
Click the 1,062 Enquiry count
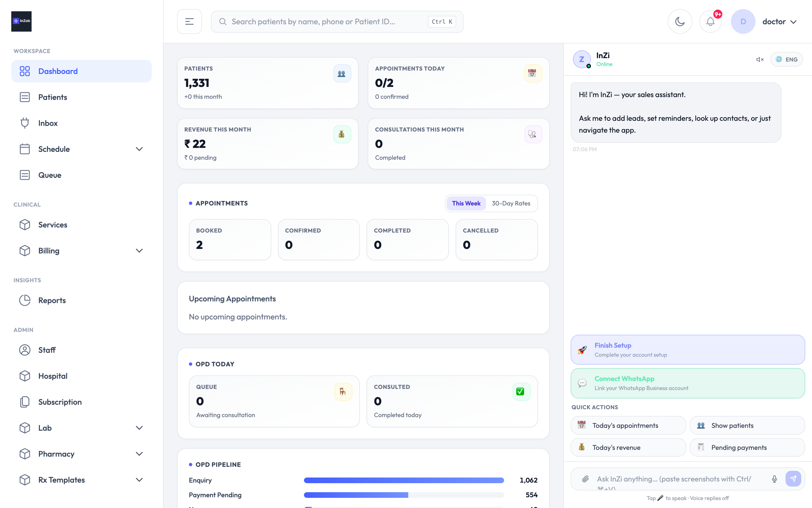pos(528,480)
